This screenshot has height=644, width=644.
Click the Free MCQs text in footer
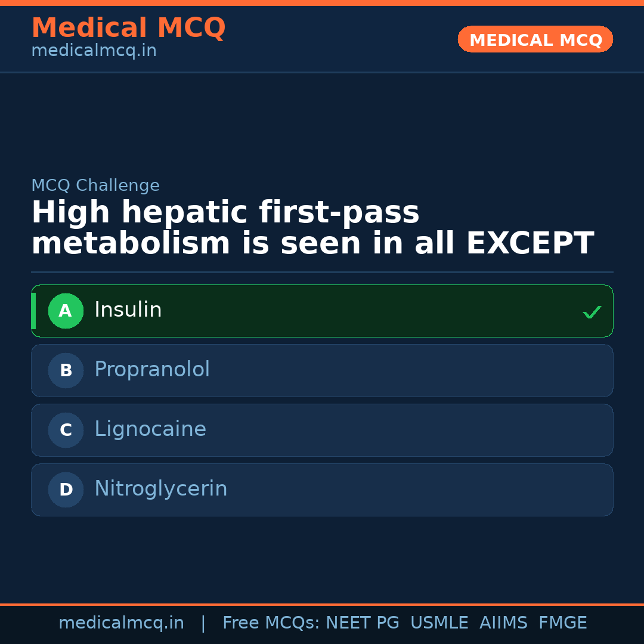click(271, 623)
